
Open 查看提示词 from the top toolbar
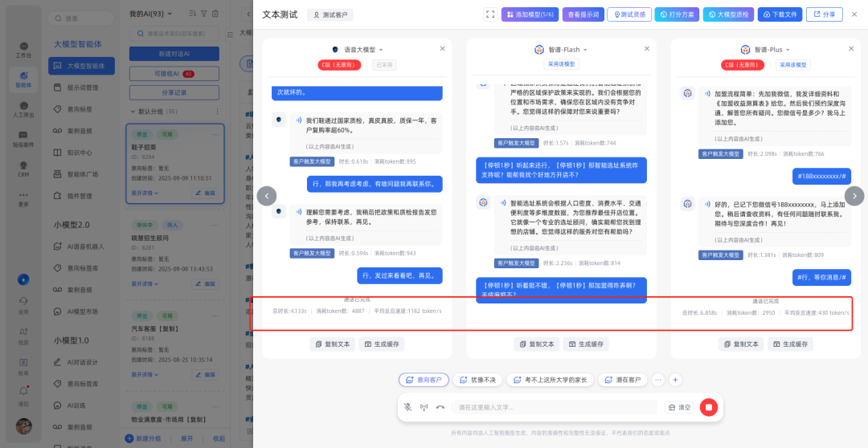point(583,14)
